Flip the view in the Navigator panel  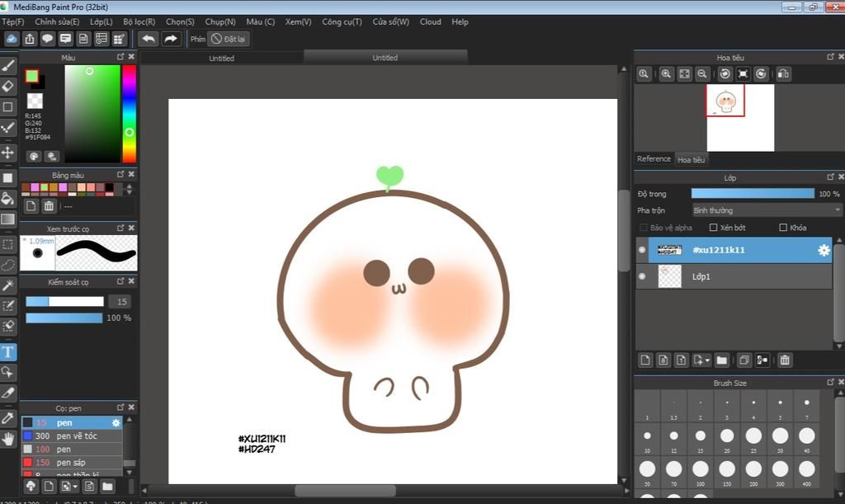point(784,74)
